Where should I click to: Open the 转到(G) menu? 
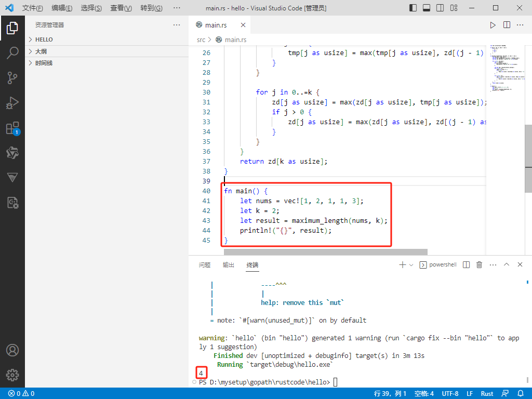pyautogui.click(x=151, y=8)
